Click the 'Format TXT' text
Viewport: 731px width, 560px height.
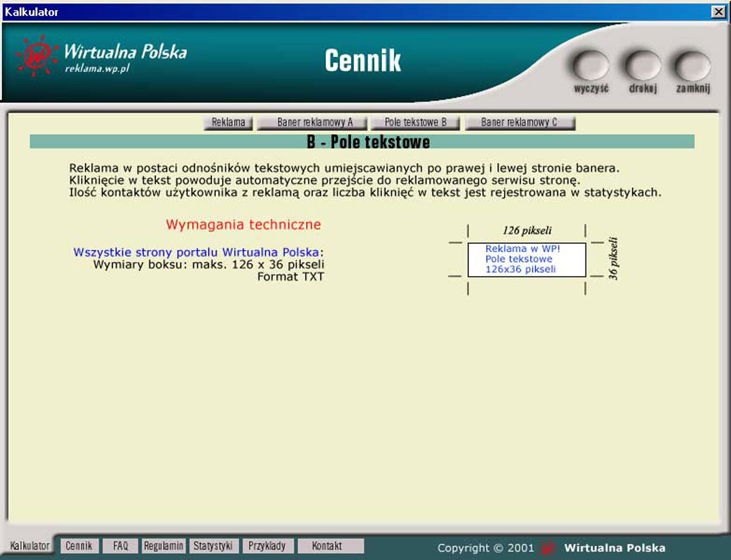(x=291, y=276)
